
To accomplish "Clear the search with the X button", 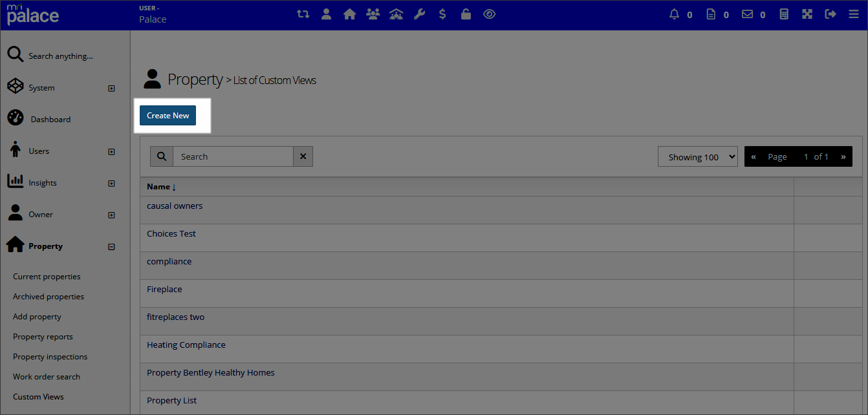I will point(303,156).
